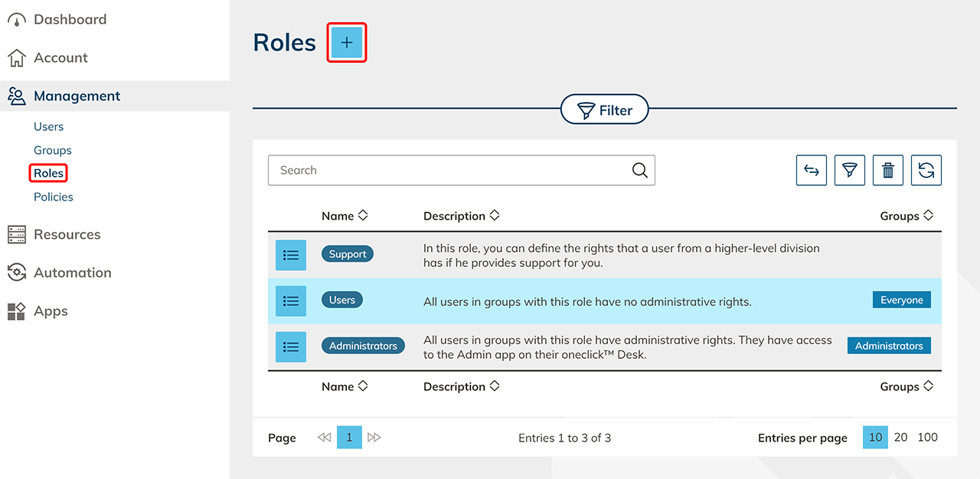Image resolution: width=980 pixels, height=479 pixels.
Task: Open Users under Management
Action: click(x=48, y=127)
